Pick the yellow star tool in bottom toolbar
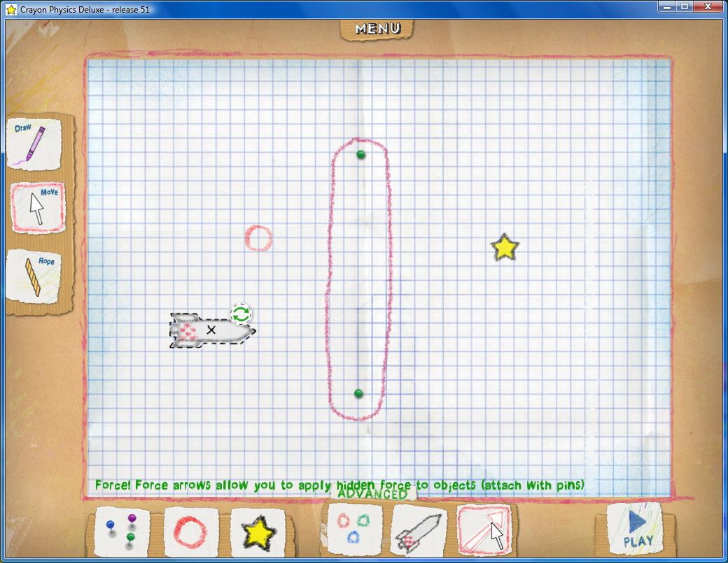728x563 pixels. click(258, 532)
